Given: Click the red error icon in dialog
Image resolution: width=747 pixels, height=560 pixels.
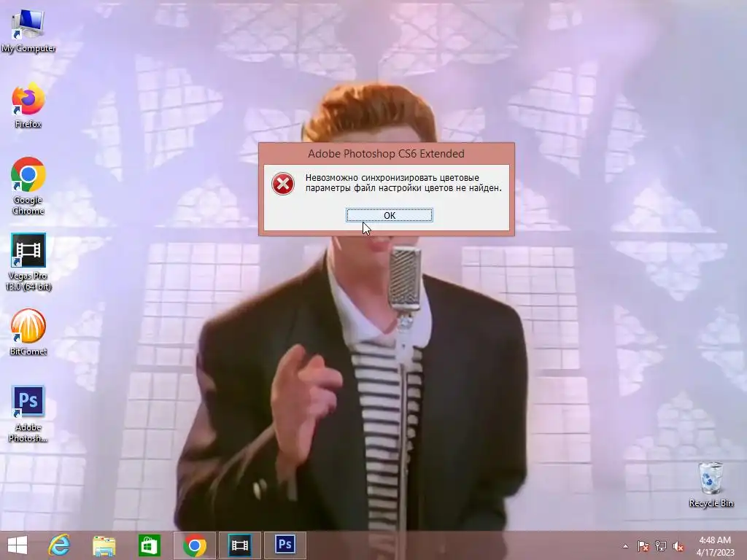Looking at the screenshot, I should point(283,184).
